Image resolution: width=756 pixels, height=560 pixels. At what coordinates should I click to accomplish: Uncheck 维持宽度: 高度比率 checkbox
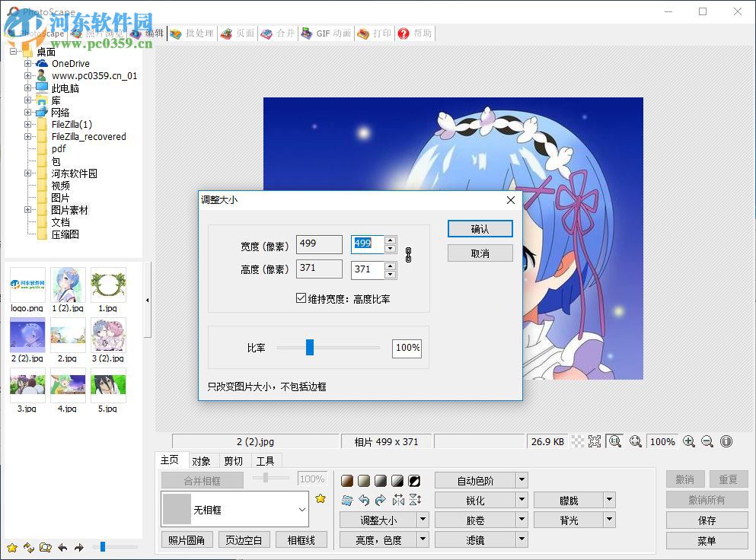pos(301,297)
